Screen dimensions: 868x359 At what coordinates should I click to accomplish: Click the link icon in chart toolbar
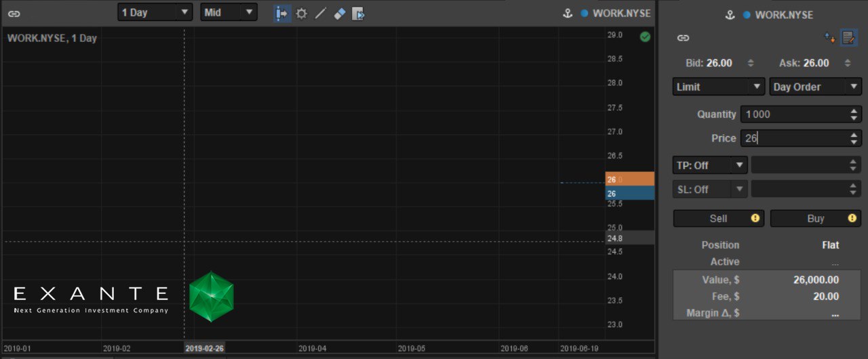pyautogui.click(x=14, y=14)
